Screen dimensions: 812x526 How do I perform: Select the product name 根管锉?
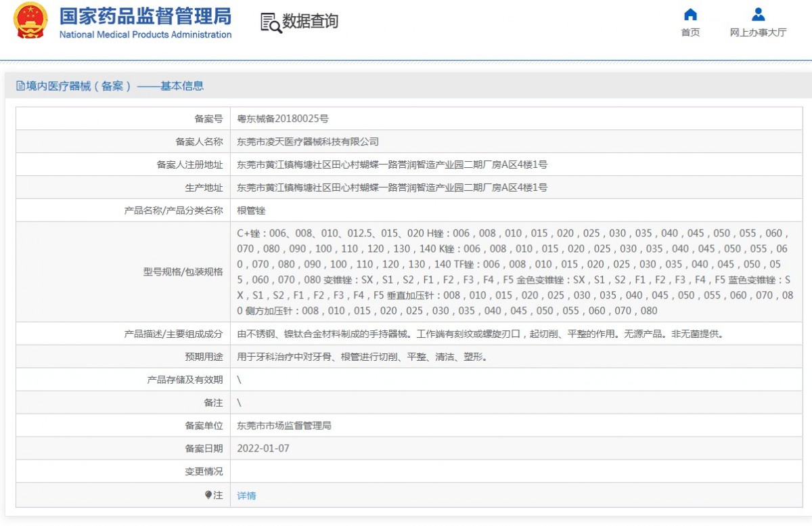pyautogui.click(x=251, y=211)
